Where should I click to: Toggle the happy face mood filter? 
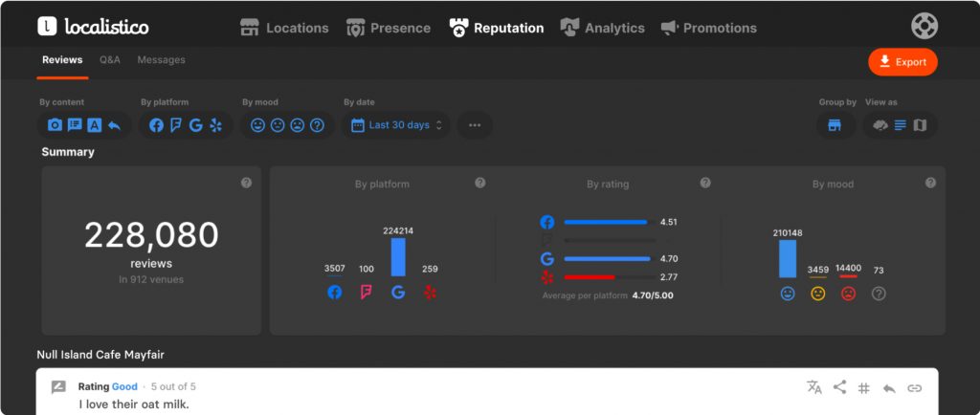[x=257, y=125]
